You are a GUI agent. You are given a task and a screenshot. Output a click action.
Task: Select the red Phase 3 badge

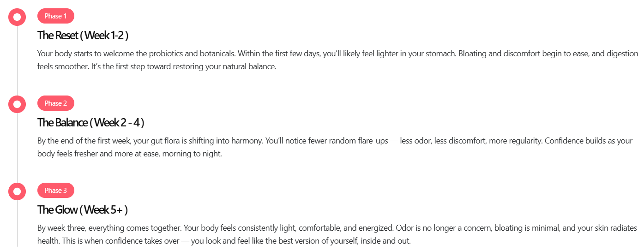(55, 191)
